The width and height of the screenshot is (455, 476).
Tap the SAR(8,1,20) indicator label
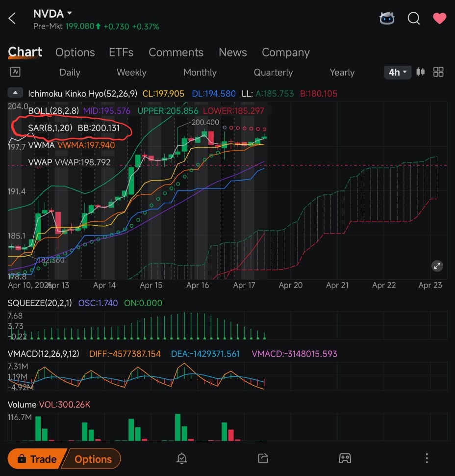[50, 128]
